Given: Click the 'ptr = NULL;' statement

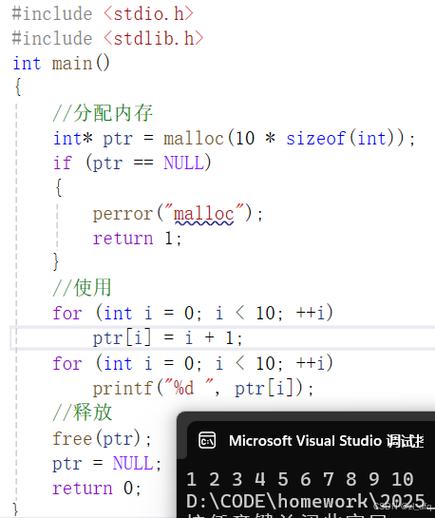Looking at the screenshot, I should pyautogui.click(x=107, y=463).
